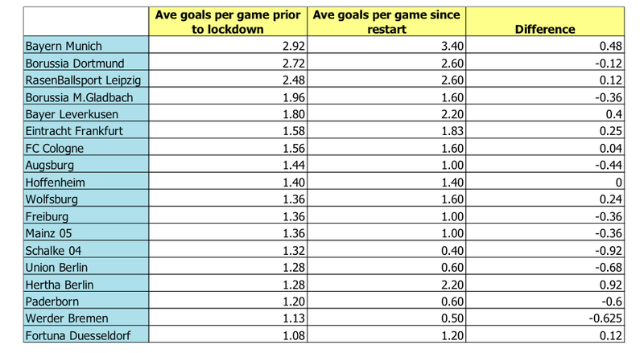The image size is (644, 353).
Task: Click the RasenBallsport Leipzig team cell
Action: coord(86,79)
